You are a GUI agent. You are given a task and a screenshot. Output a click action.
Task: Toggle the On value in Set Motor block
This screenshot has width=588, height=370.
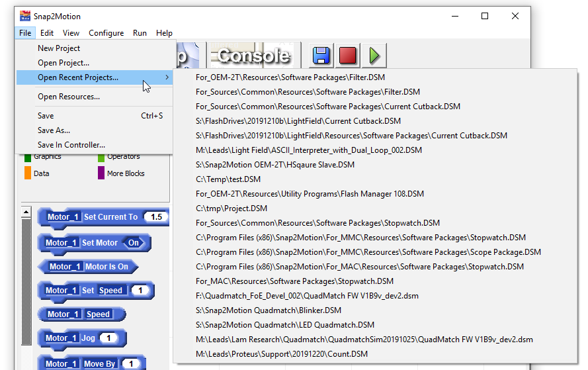[134, 243]
